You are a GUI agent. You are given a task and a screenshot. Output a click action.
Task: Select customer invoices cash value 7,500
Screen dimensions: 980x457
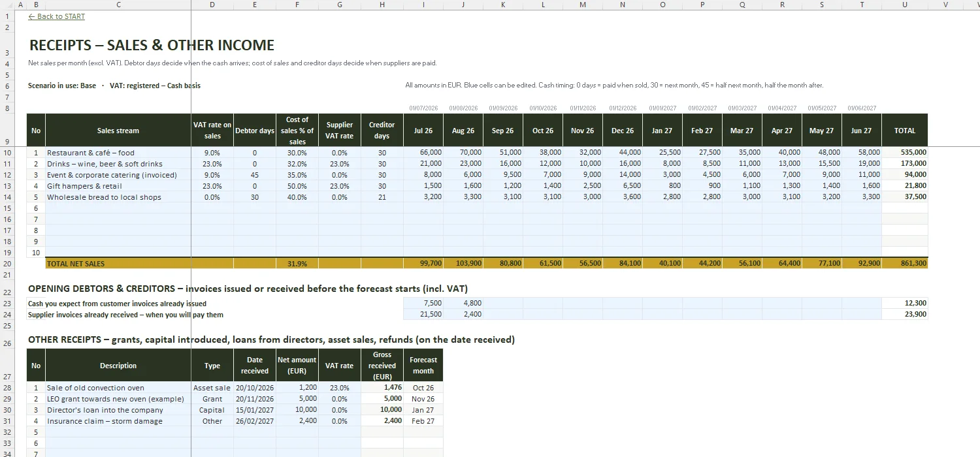[423, 304]
